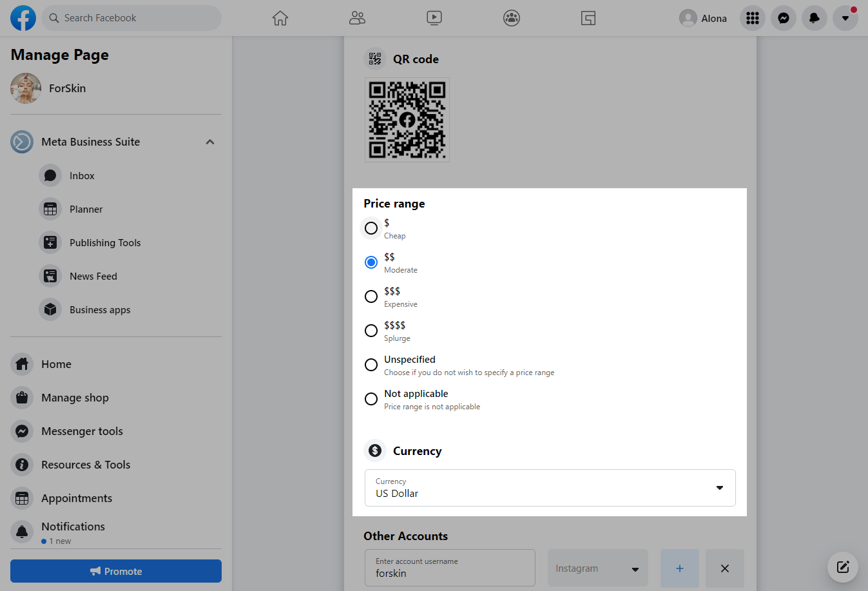Screen dimensions: 868x591
Task: Click the Promote button
Action: (116, 571)
